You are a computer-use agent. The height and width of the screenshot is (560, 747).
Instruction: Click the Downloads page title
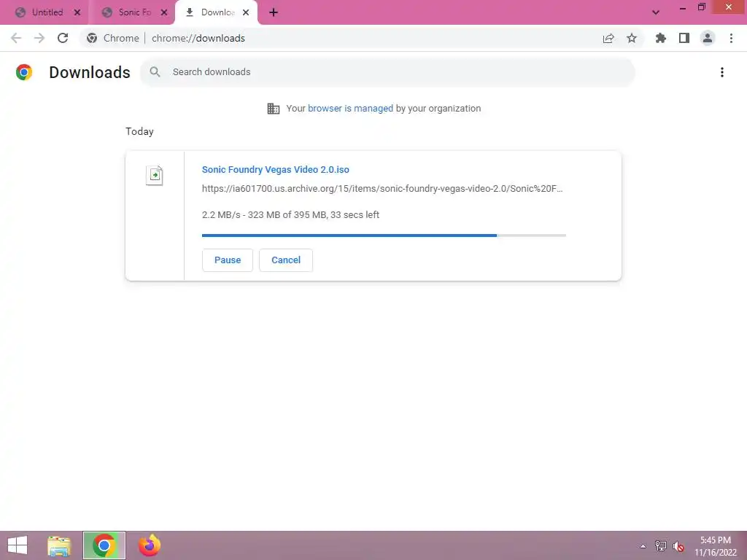(x=90, y=72)
